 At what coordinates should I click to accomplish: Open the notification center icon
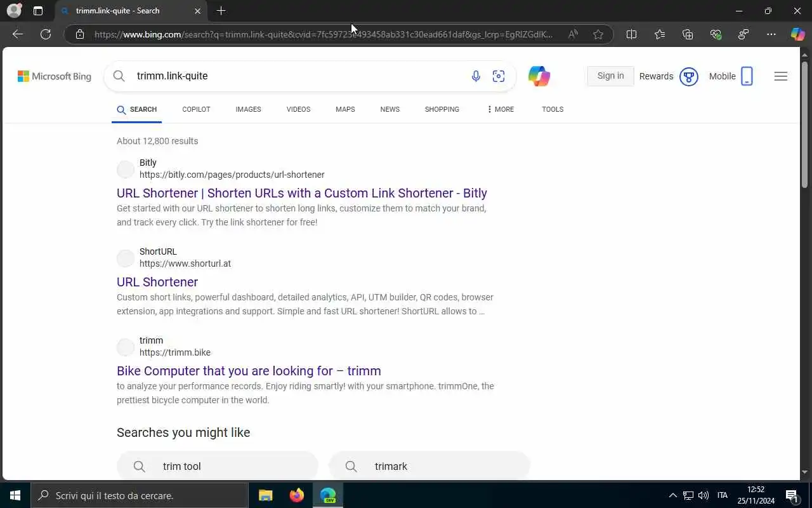792,495
